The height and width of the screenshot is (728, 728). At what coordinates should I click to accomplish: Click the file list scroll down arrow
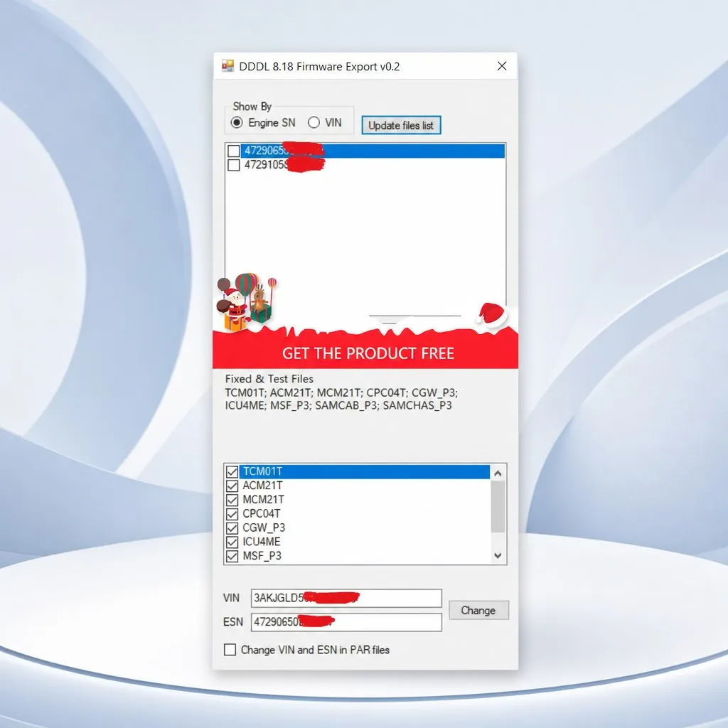(498, 556)
